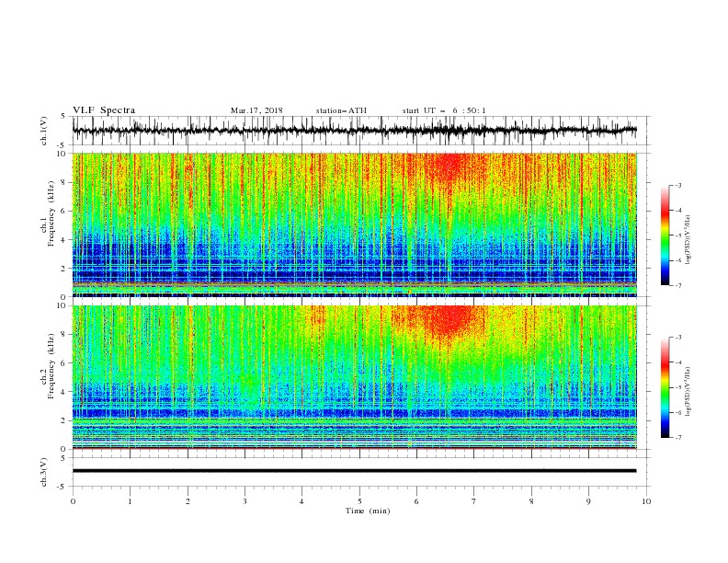The width and height of the screenshot is (728, 563).
Task: Click the "6" kHz tick on ch.1 frequency axis
Action: point(64,211)
